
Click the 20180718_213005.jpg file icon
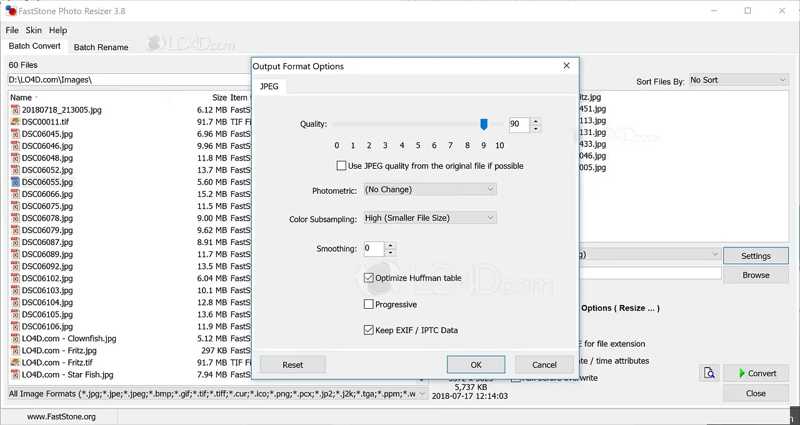15,109
